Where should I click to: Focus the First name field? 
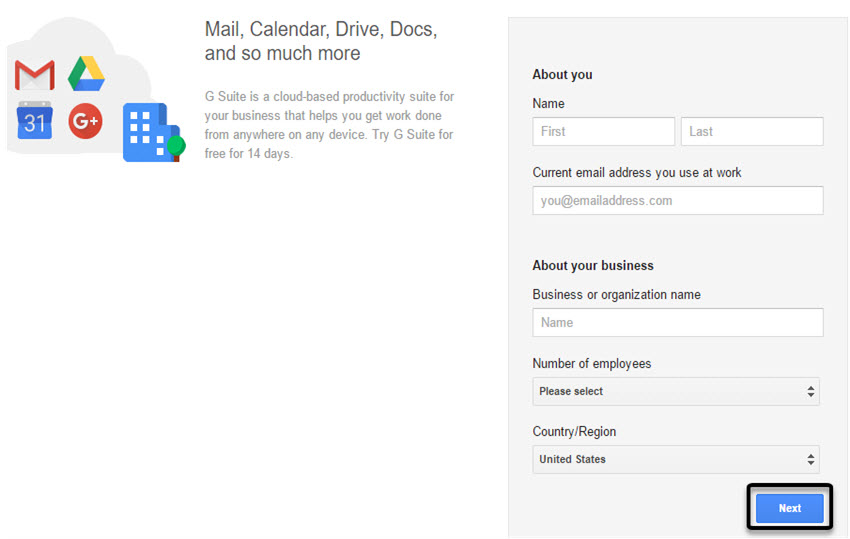pyautogui.click(x=603, y=131)
